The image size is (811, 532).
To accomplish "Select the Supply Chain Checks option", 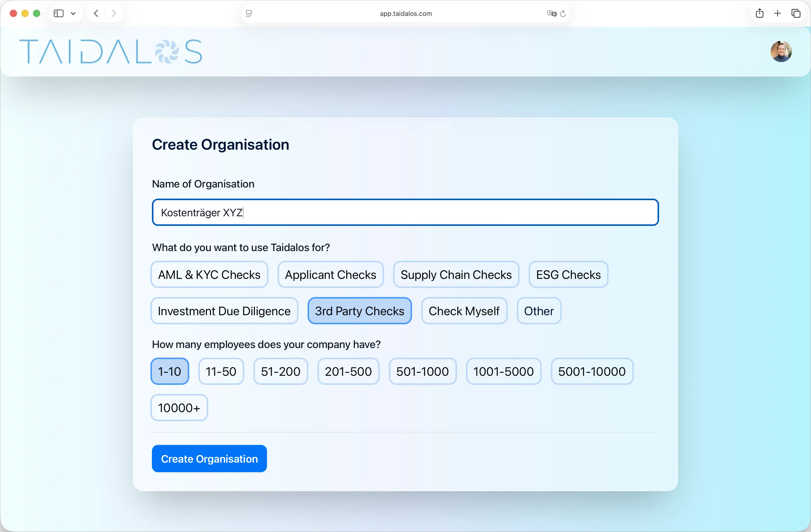I will [x=456, y=274].
